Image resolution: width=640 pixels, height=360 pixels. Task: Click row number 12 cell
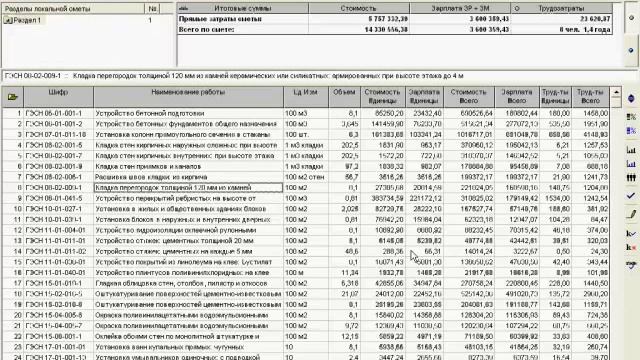13,230
